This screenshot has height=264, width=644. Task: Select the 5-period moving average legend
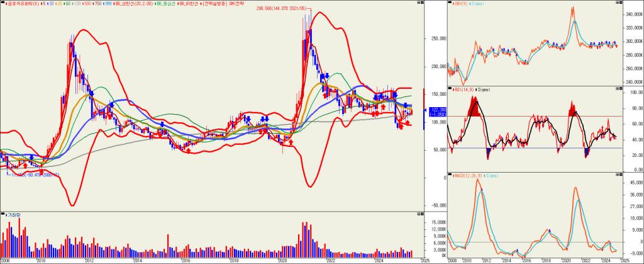coord(44,3)
